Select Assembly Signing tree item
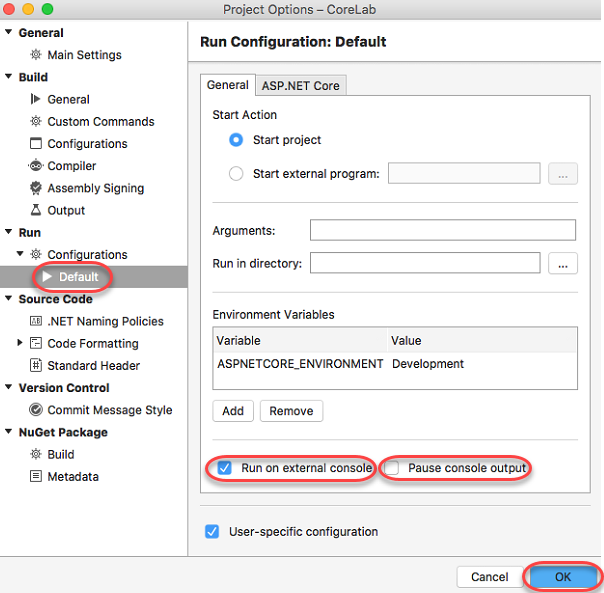The width and height of the screenshot is (604, 593). [96, 188]
